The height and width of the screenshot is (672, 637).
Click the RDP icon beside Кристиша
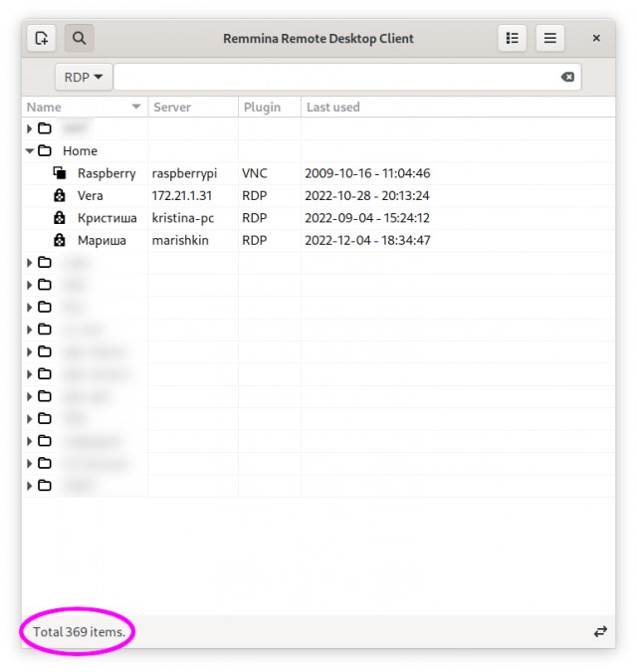click(x=60, y=218)
